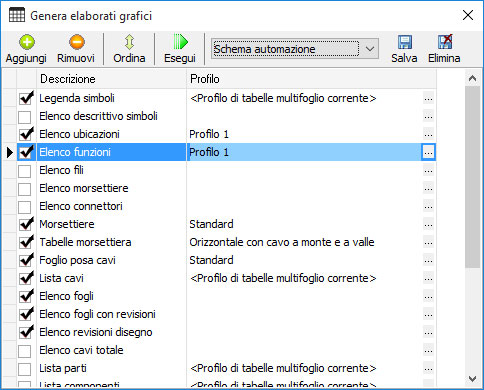484x390 pixels.
Task: Tick the Elenco cavi totale checkbox
Action: [25, 351]
